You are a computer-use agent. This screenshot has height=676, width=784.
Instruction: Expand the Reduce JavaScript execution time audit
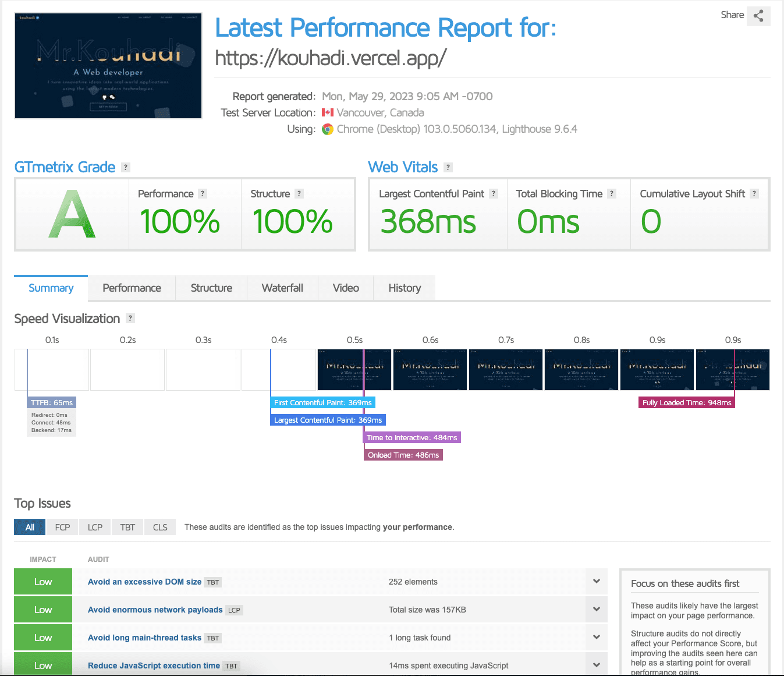click(596, 664)
